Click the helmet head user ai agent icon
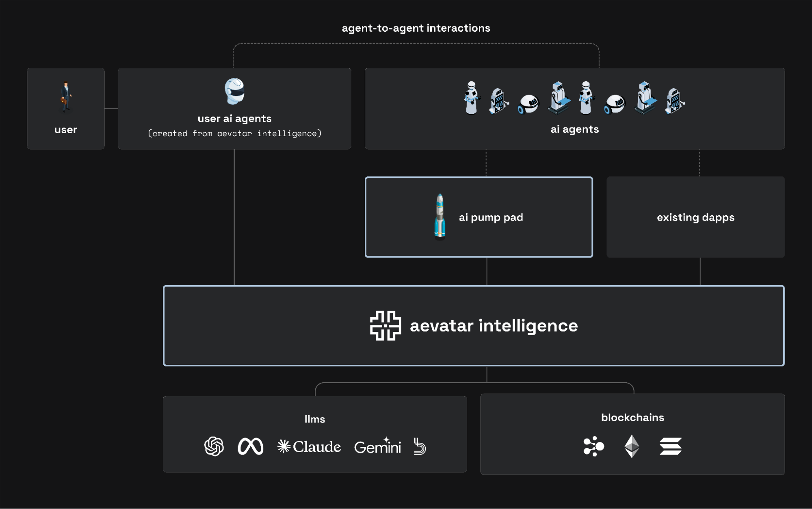This screenshot has width=812, height=509. [235, 91]
